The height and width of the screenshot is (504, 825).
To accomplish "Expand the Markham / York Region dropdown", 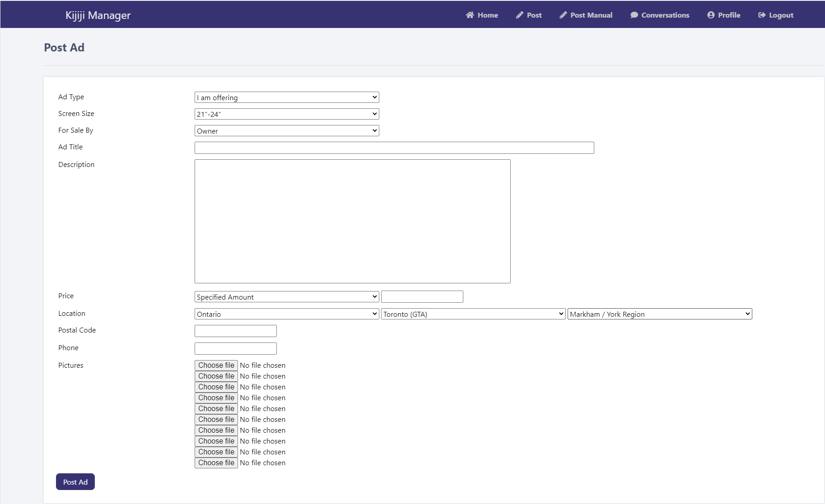I will 659,314.
